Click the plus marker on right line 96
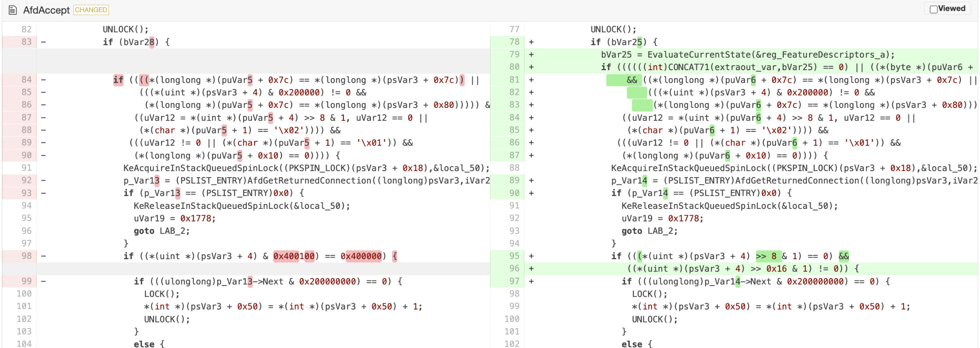 pos(531,269)
